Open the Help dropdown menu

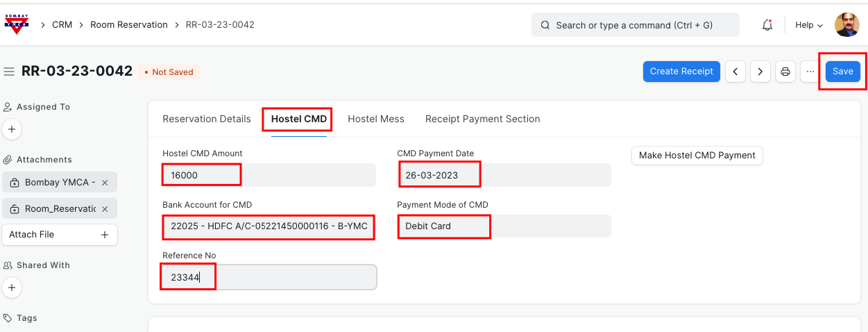tap(808, 25)
